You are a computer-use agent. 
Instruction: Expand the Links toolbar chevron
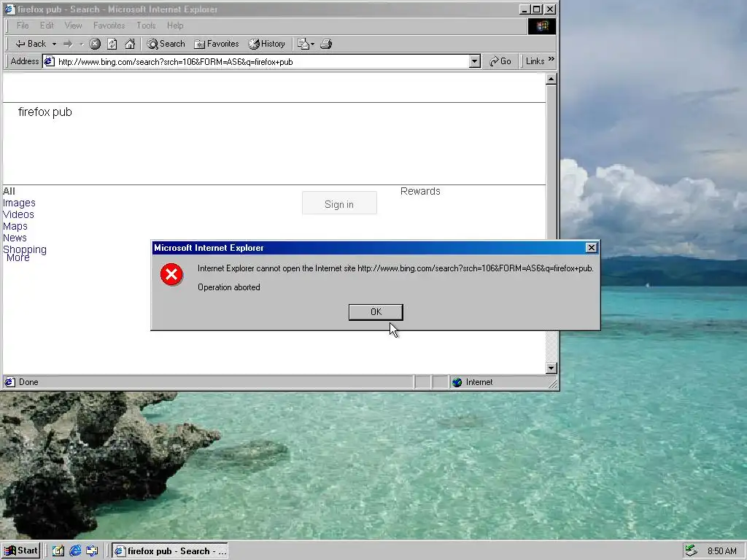click(551, 60)
